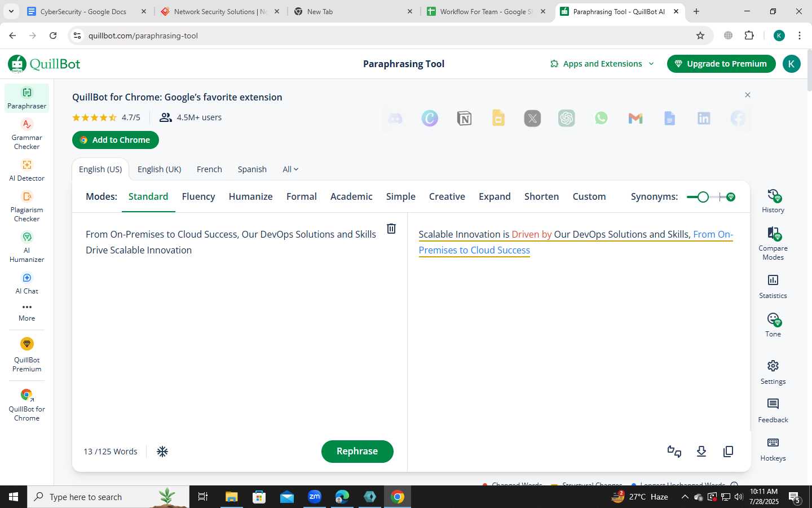
Task: Delete input text with trash icon
Action: [391, 229]
